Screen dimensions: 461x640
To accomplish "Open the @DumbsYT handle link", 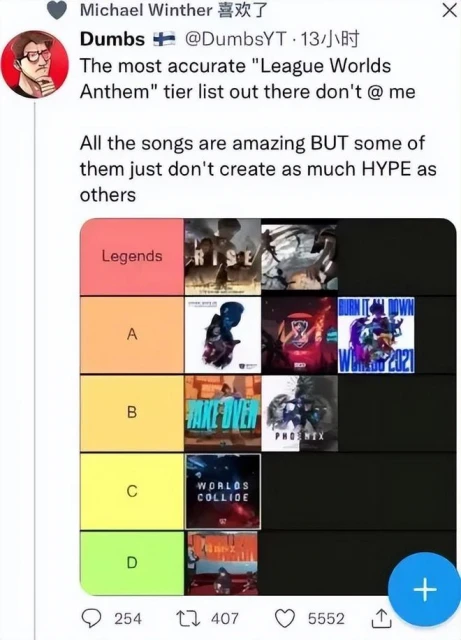I will click(236, 39).
